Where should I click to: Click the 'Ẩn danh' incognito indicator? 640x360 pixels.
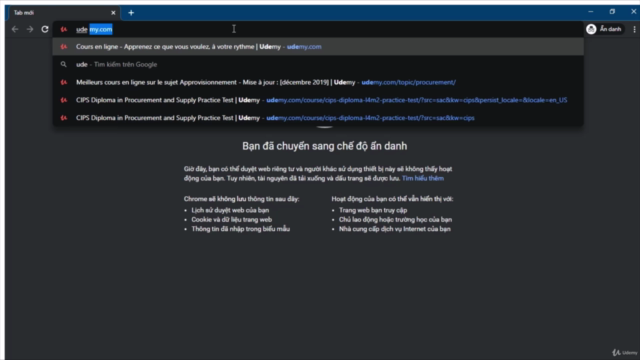click(604, 29)
